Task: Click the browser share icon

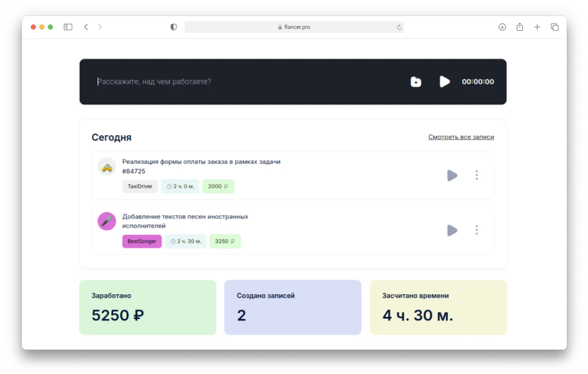Action: coord(520,27)
